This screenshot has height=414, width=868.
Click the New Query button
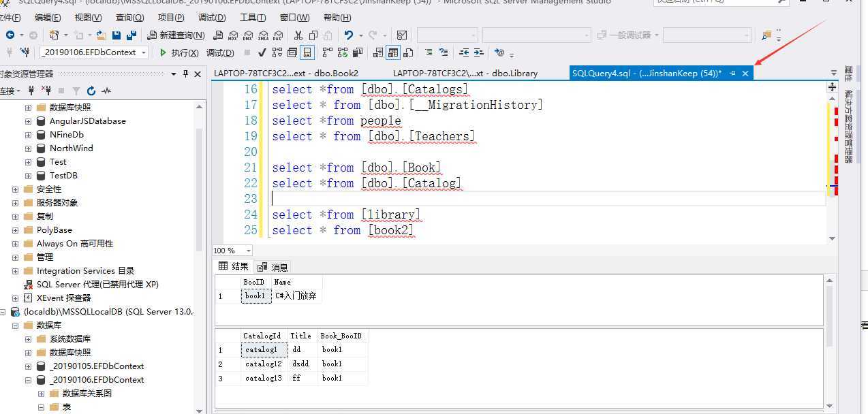[x=176, y=35]
